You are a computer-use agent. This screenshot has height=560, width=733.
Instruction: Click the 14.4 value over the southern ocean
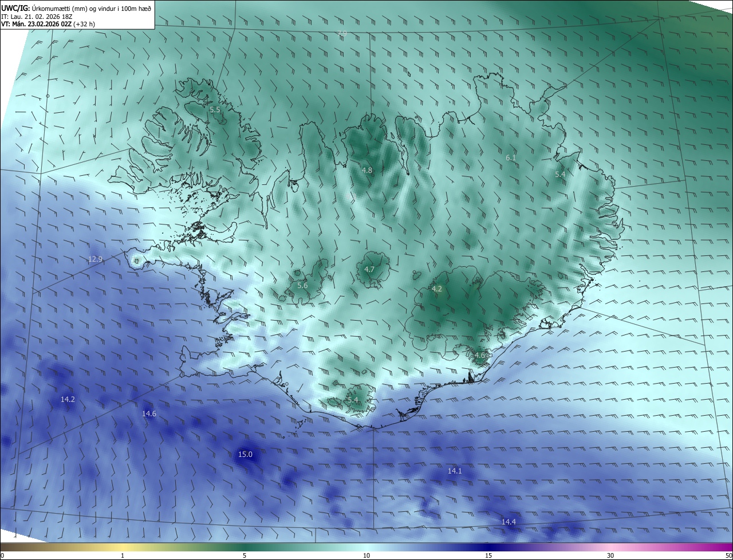coord(509,522)
